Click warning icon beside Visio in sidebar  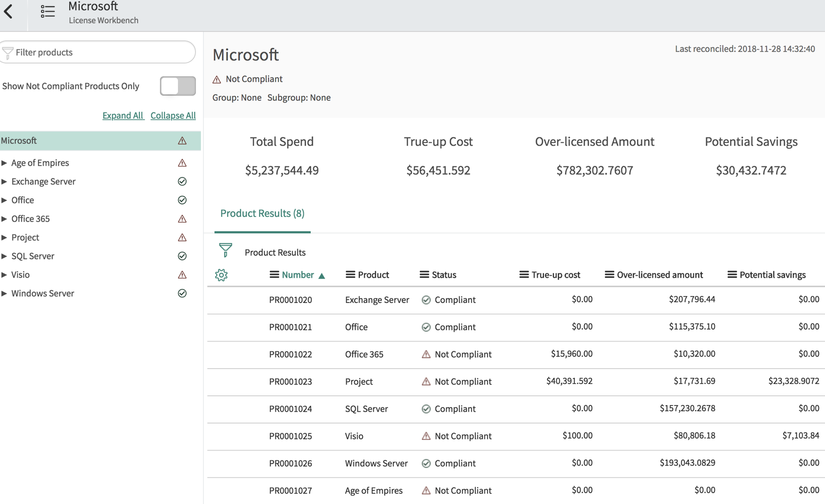coord(182,275)
